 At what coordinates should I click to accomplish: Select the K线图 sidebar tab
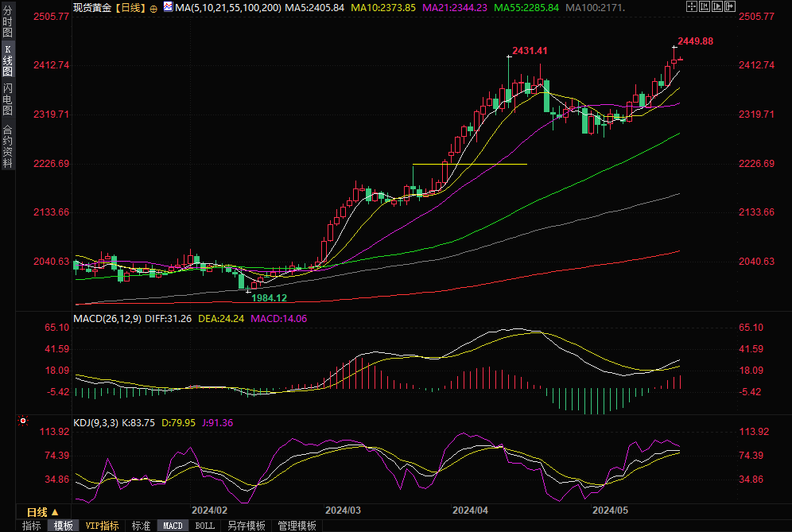click(7, 60)
